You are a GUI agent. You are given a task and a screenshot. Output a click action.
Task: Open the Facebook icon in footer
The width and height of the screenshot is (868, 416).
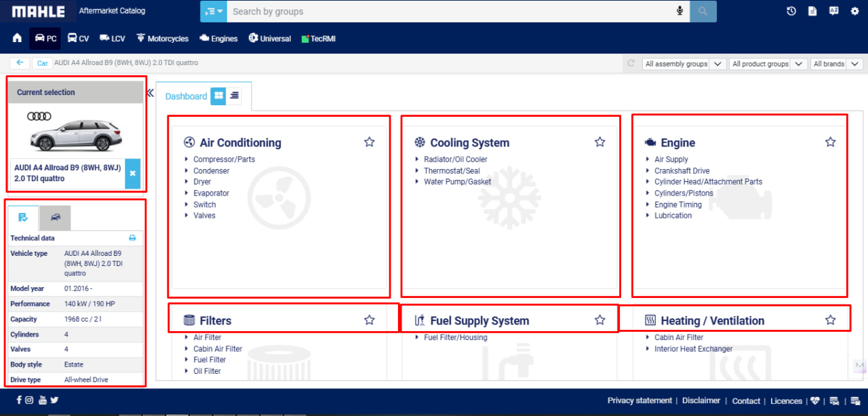(x=19, y=400)
